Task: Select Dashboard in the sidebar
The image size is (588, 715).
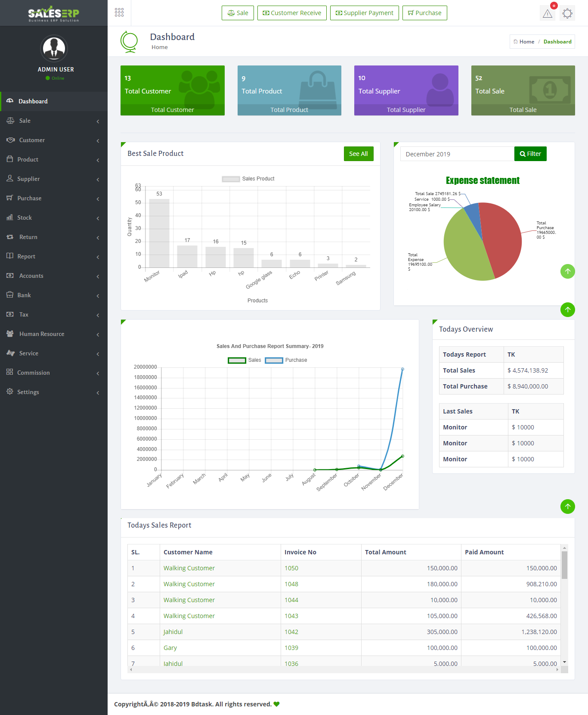Action: coord(54,101)
